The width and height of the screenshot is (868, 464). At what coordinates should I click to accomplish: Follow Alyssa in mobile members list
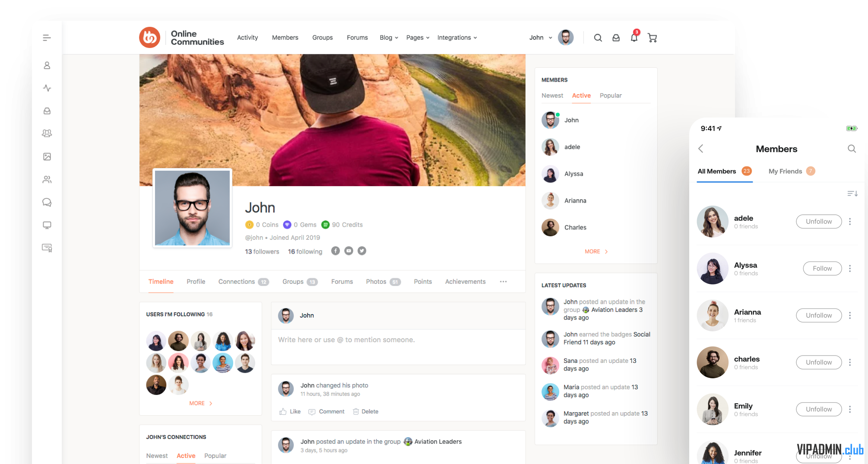pyautogui.click(x=822, y=269)
